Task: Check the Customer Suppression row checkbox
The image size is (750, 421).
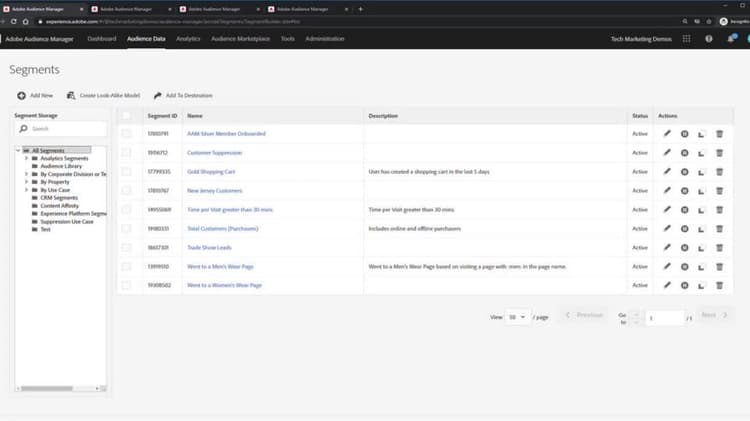Action: pyautogui.click(x=126, y=153)
